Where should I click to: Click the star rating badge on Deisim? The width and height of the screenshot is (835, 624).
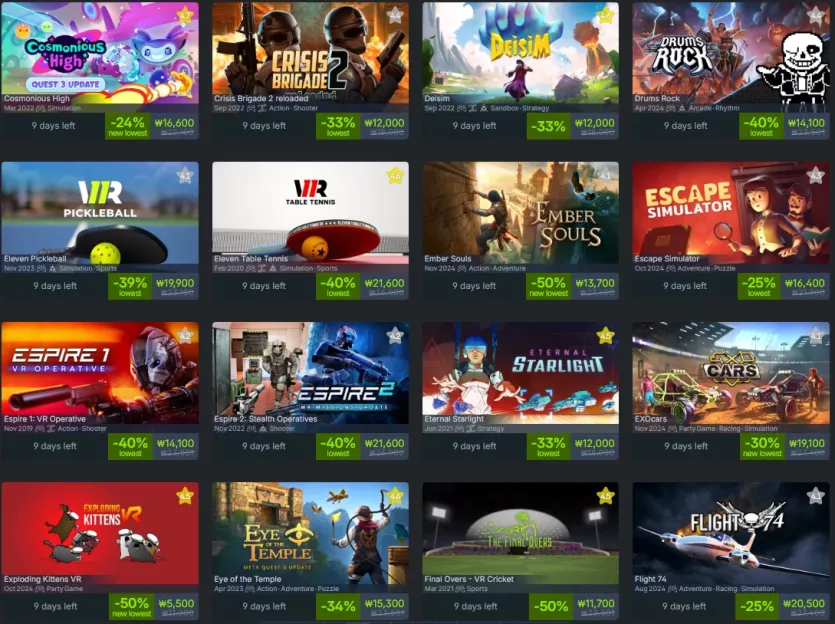click(605, 14)
